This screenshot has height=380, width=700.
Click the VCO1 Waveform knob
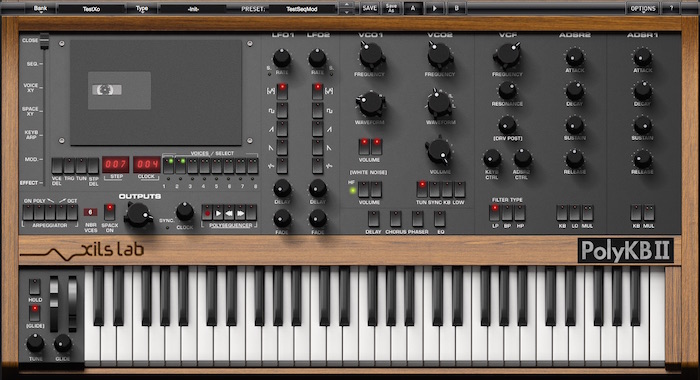[x=371, y=104]
